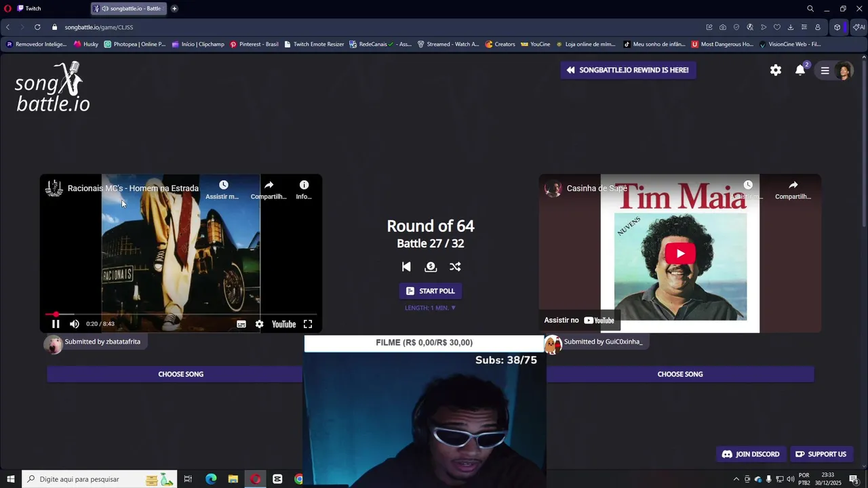Open the SongBattle.io Rewind banner
This screenshot has height=488, width=868.
click(628, 70)
